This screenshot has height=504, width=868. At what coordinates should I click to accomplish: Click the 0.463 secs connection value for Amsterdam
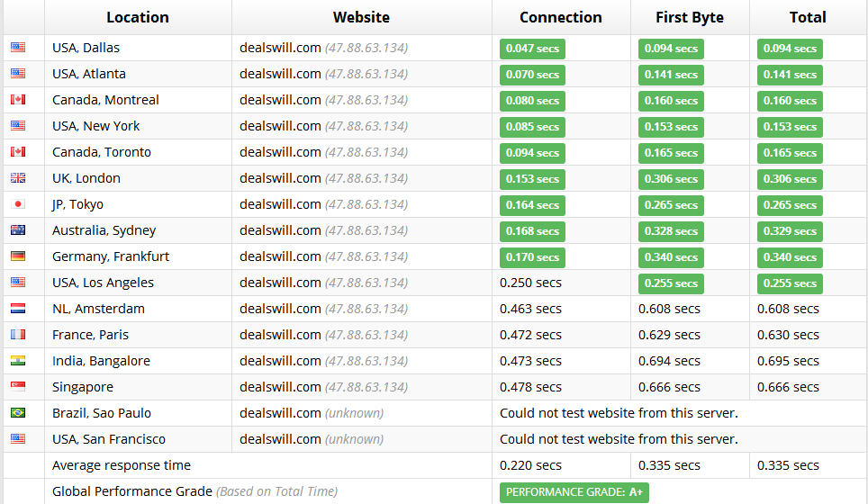tap(531, 309)
